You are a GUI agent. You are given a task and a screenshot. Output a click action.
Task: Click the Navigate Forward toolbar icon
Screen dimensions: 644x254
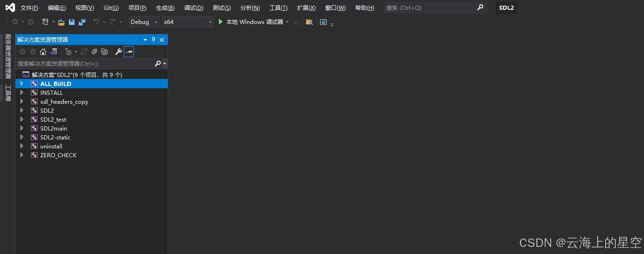pyautogui.click(x=31, y=22)
